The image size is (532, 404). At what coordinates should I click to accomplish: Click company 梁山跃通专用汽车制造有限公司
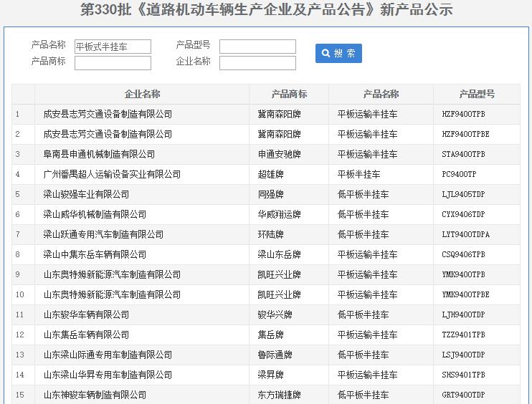[103, 234]
